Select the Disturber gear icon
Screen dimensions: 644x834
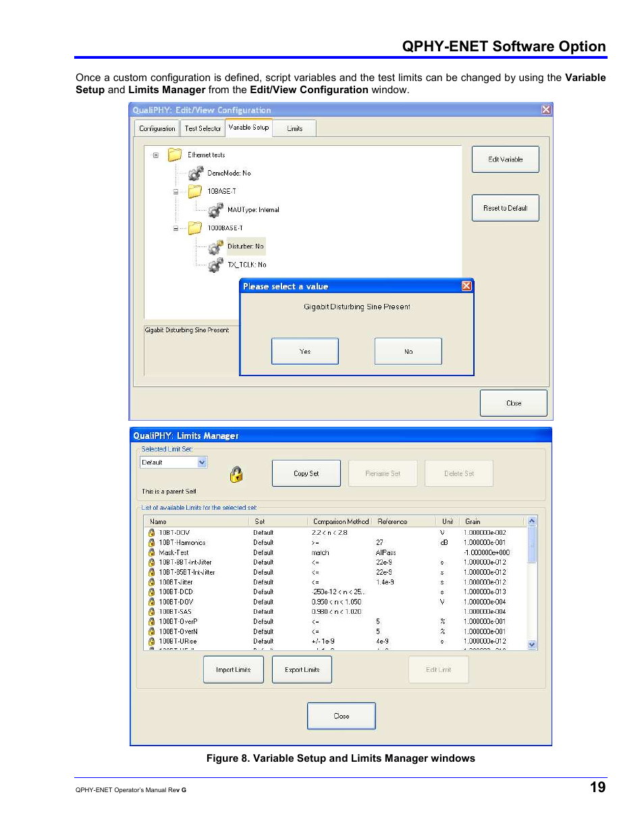point(215,246)
